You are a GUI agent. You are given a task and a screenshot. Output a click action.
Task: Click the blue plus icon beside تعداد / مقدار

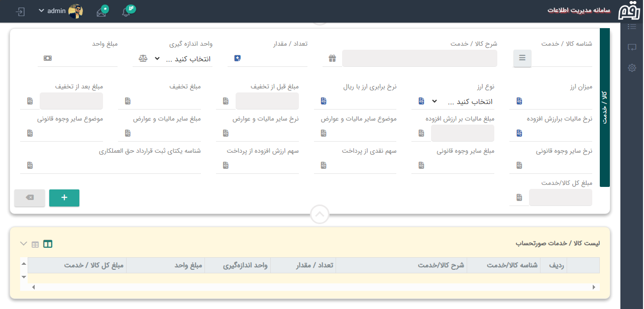pos(236,58)
